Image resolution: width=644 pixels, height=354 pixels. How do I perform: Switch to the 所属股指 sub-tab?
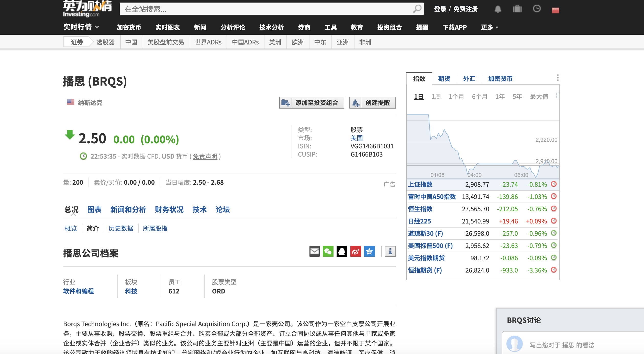tap(155, 228)
